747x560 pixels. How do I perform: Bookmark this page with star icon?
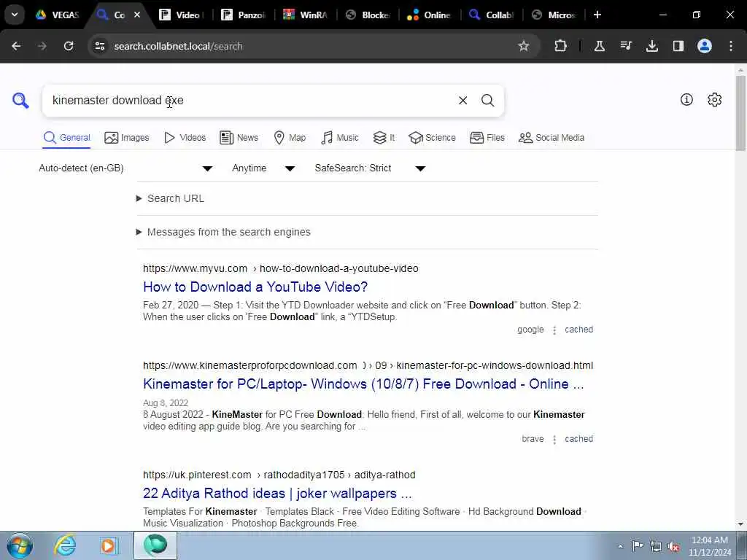click(x=524, y=46)
